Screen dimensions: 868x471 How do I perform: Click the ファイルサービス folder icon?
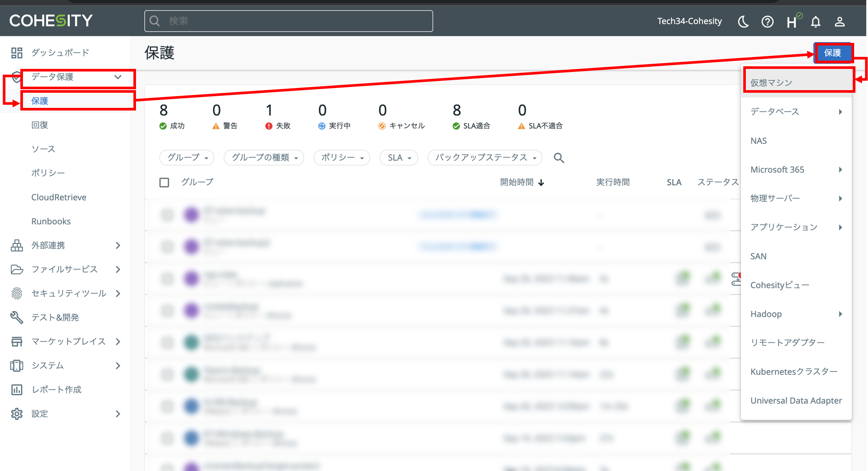click(x=17, y=270)
